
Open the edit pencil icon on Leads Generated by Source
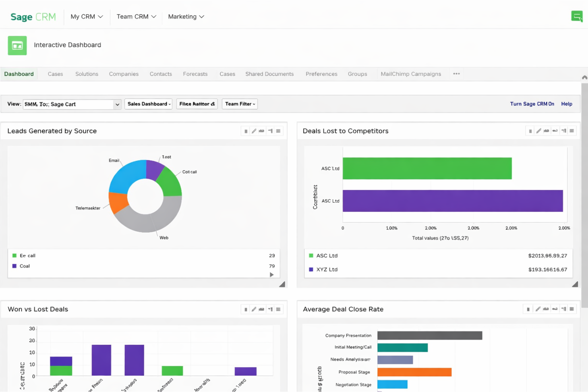tap(254, 131)
